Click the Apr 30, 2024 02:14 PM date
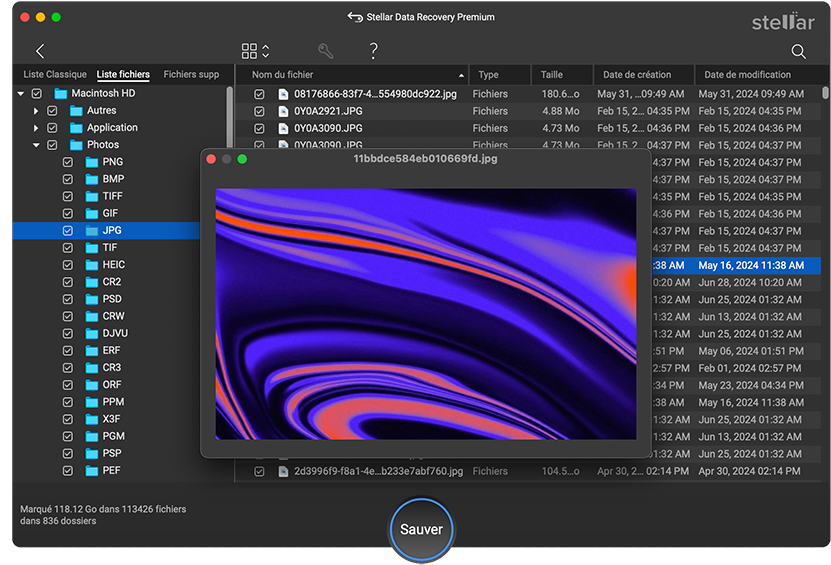 (749, 471)
